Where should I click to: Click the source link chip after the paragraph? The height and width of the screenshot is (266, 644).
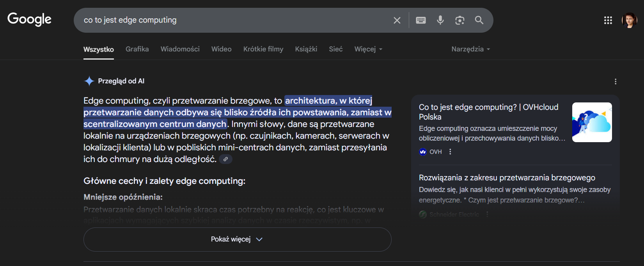(225, 159)
